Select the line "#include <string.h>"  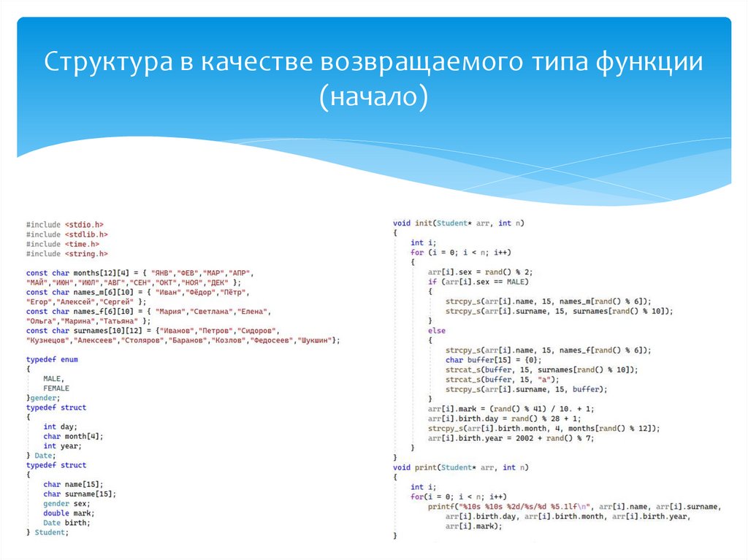[66, 254]
